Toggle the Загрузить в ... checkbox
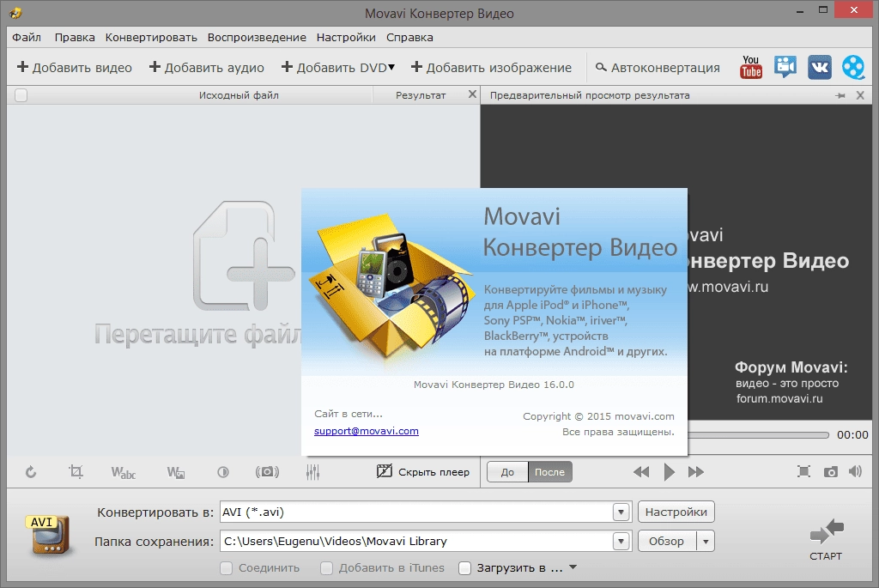Viewport: 879px width, 588px height. pyautogui.click(x=464, y=568)
